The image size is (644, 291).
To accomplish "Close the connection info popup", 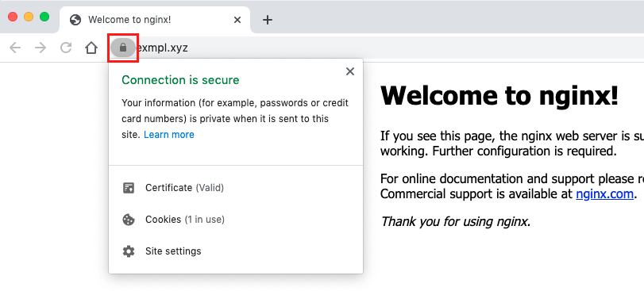I will click(x=350, y=71).
